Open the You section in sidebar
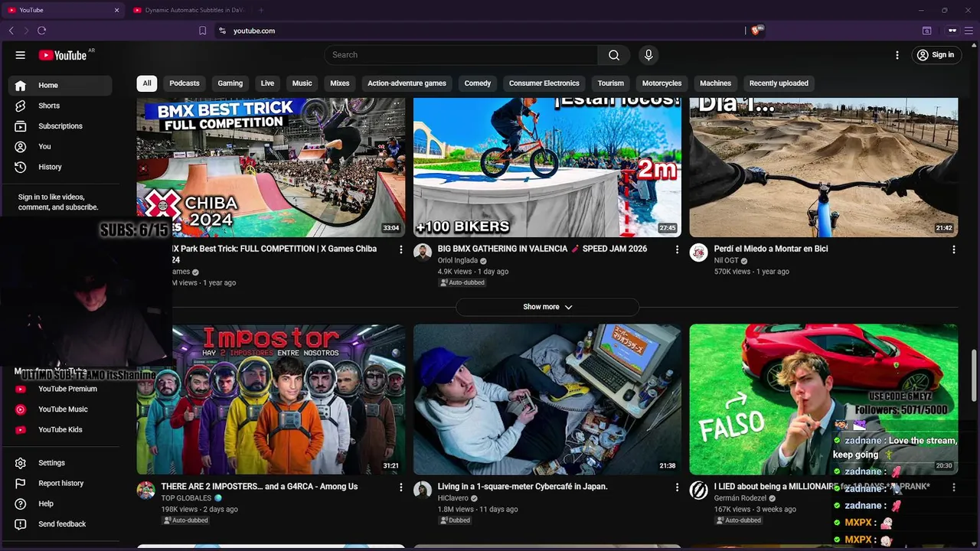 click(60, 147)
